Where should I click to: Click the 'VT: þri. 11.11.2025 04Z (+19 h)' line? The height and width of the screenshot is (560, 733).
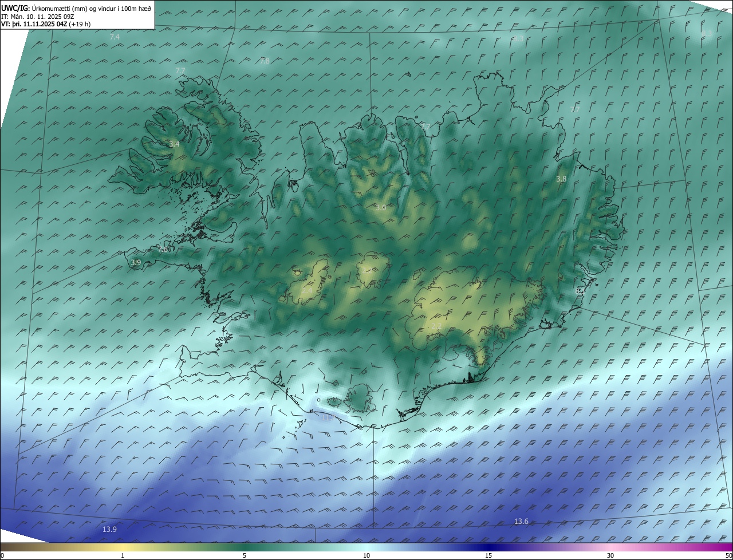click(46, 24)
